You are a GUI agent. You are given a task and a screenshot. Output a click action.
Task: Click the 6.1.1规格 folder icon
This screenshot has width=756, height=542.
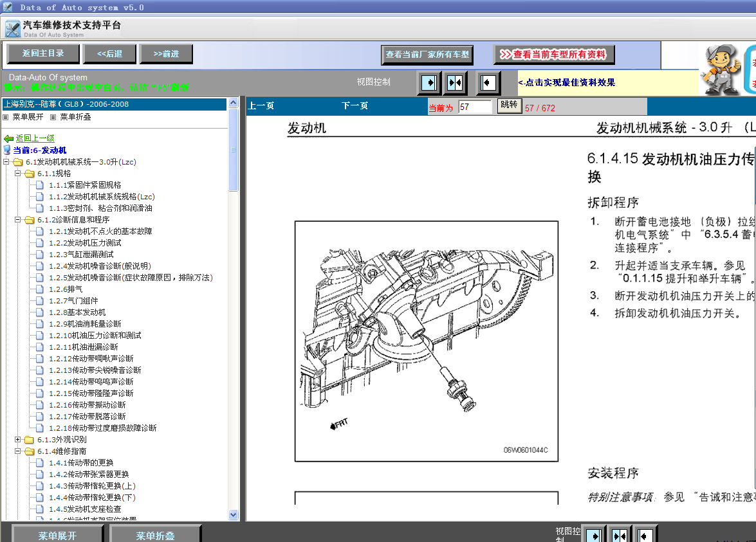tap(30, 174)
